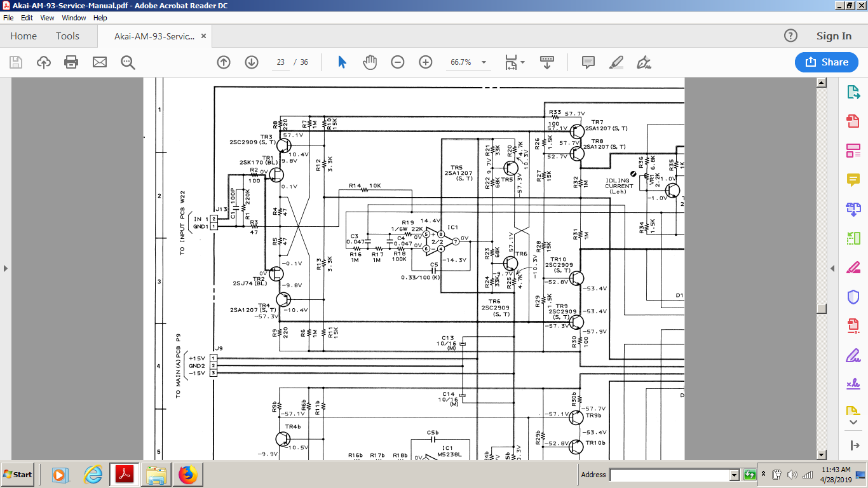
Task: Open Edit PDF tool in sidebar
Action: click(853, 151)
